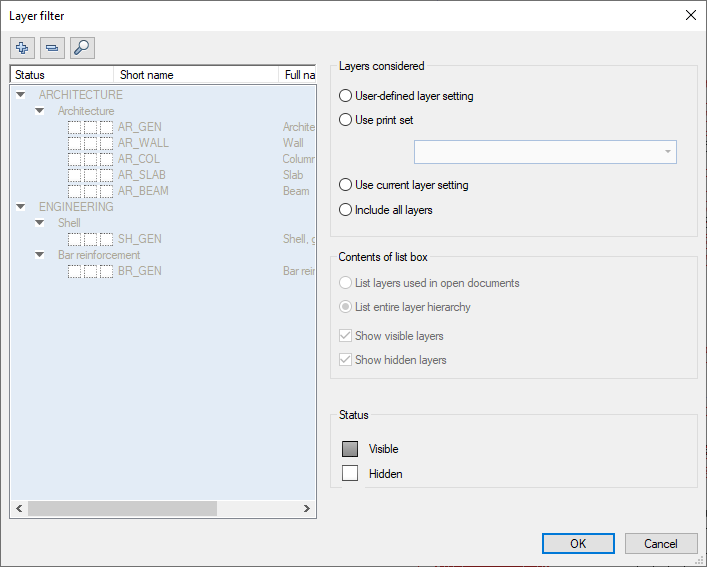Click the Status column header
Screen dimensions: 707x567
tap(62, 75)
